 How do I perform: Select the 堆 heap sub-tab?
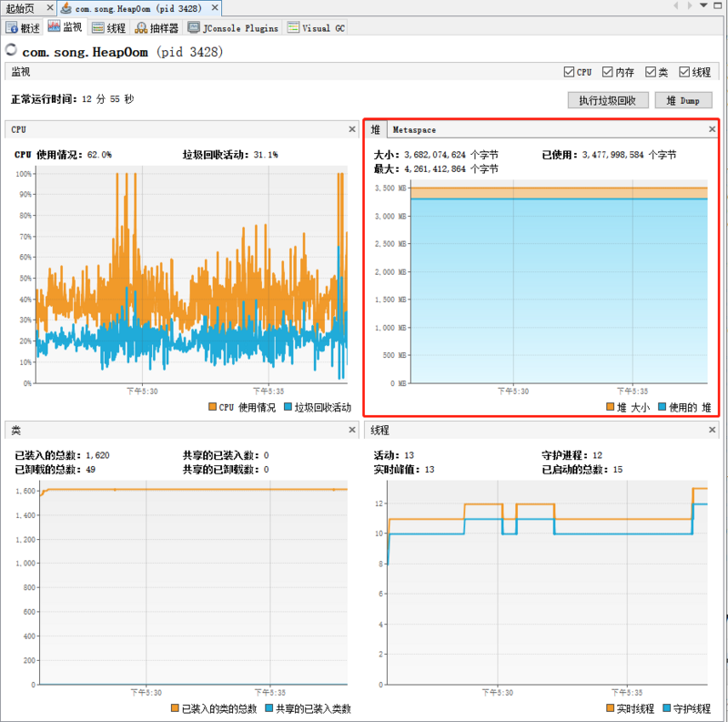(x=376, y=129)
